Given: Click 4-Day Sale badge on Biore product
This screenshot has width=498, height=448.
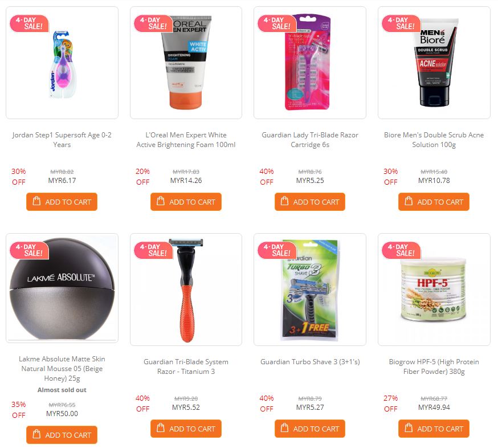Looking at the screenshot, I should tap(401, 23).
